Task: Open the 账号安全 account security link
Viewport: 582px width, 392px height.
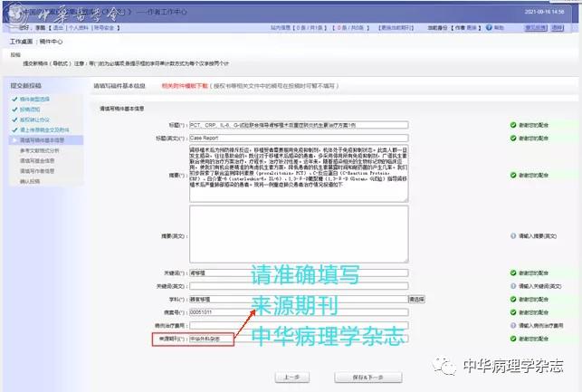Action: pos(104,28)
